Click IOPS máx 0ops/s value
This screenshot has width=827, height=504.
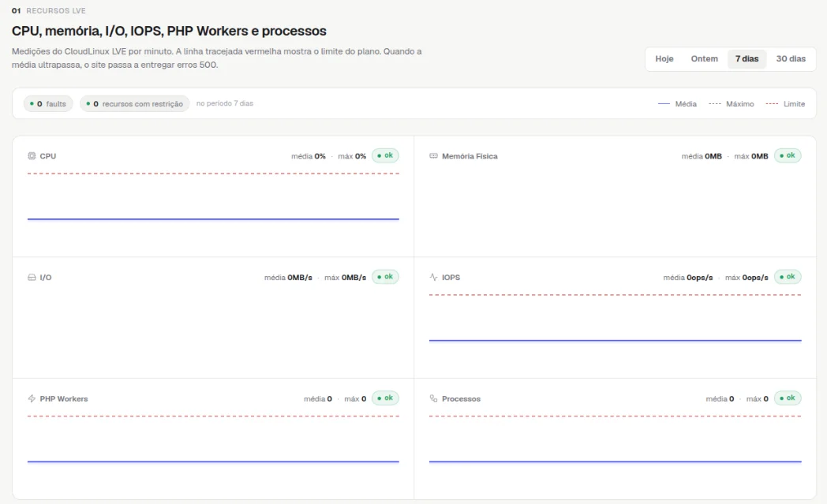click(747, 278)
